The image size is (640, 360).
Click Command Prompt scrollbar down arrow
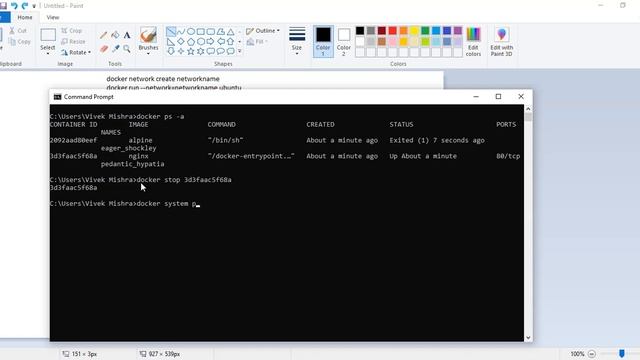(528, 338)
